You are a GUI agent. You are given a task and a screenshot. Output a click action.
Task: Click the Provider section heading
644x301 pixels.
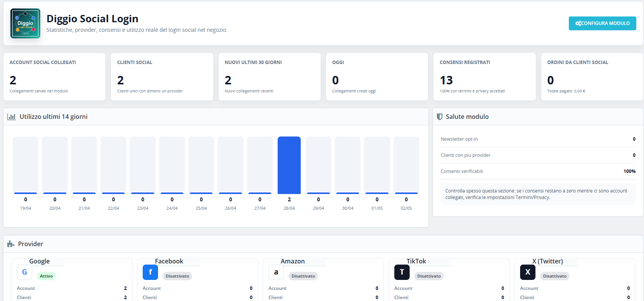coord(31,244)
